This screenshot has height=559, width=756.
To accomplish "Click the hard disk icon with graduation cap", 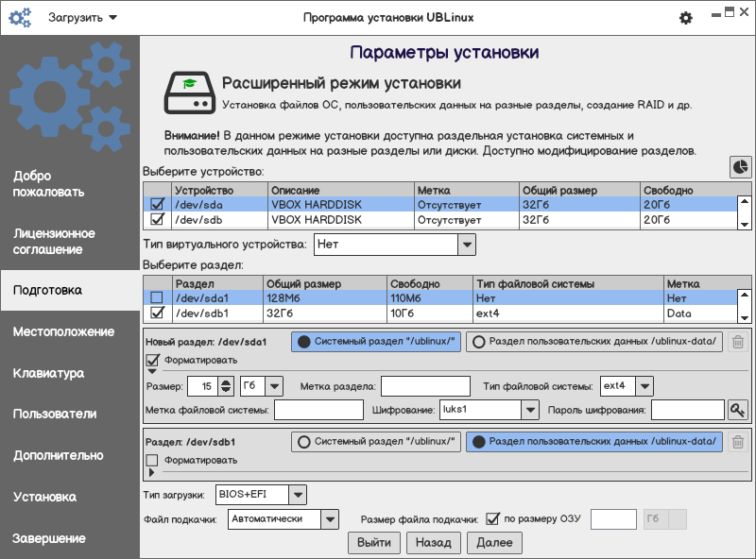I will [189, 92].
